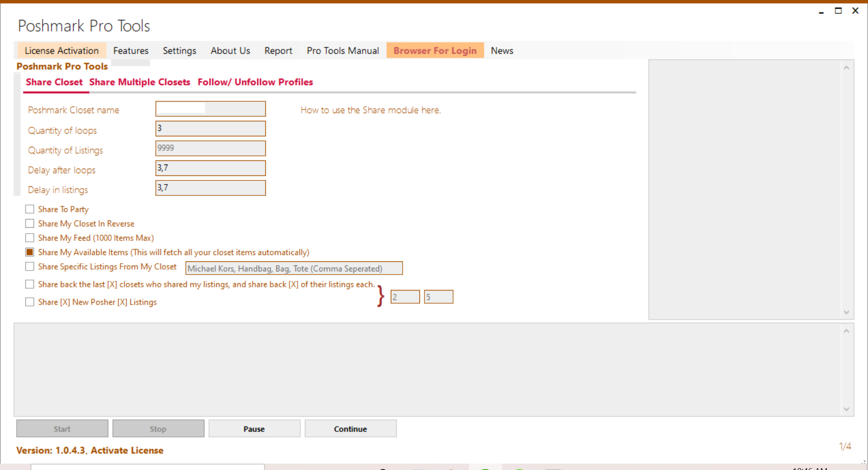Image resolution: width=868 pixels, height=470 pixels.
Task: Click the Quantity of loops field
Action: click(210, 129)
